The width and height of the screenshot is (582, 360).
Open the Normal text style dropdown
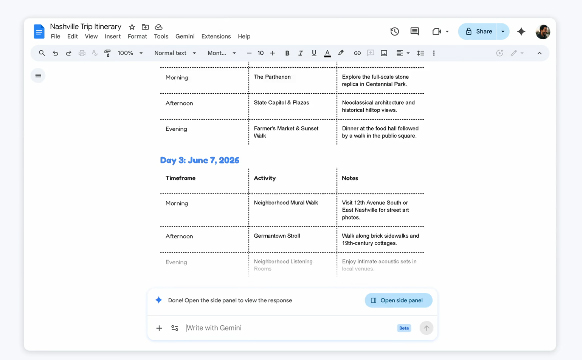click(175, 53)
